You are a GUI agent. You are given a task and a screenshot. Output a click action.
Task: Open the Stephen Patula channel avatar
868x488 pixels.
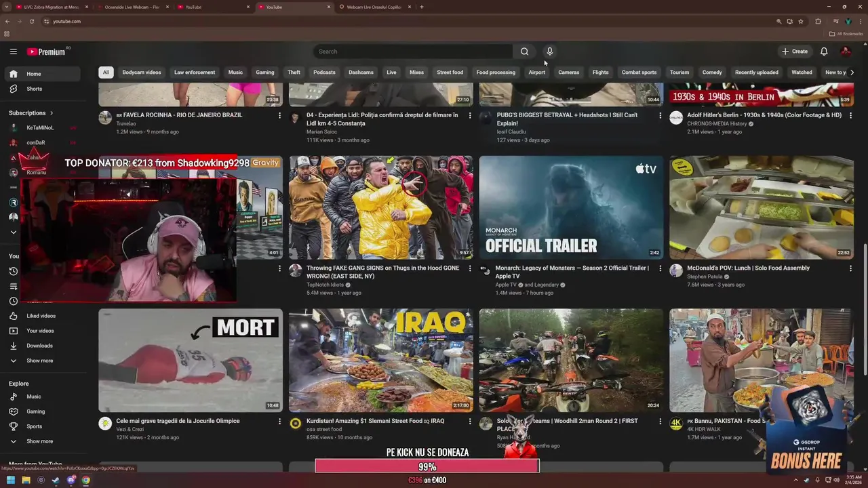click(676, 270)
